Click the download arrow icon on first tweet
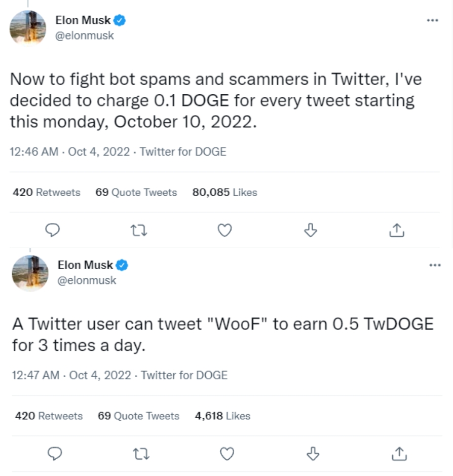Viewport: 453px width, 476px height. [x=310, y=231]
